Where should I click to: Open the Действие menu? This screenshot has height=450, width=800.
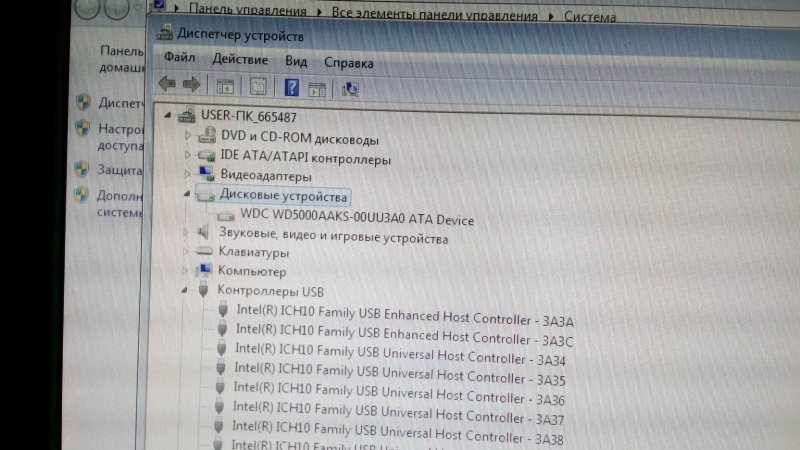pos(240,60)
